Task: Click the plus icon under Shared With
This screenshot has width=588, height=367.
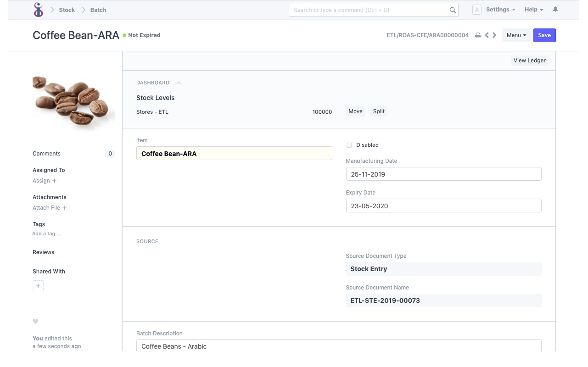Action: tap(38, 285)
